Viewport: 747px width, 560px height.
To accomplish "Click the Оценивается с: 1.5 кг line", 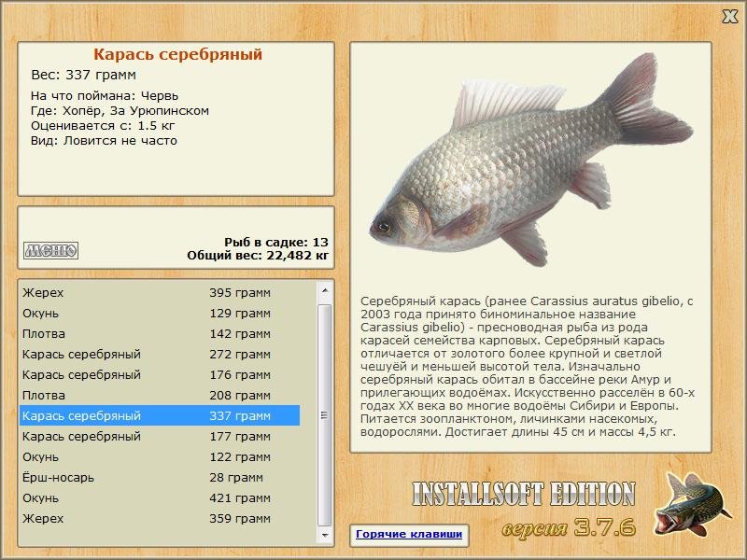I will pos(103,126).
